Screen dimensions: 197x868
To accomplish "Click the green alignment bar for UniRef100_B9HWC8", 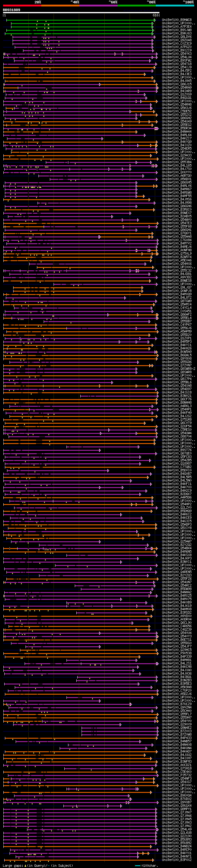I will pyautogui.click(x=81, y=20).
